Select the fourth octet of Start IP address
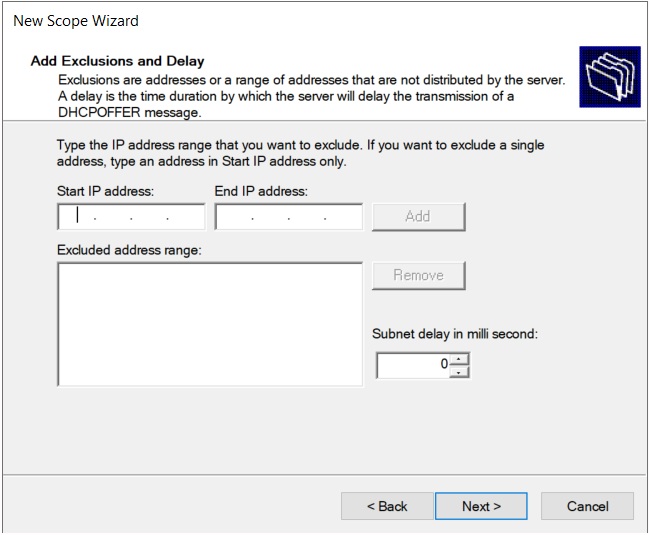This screenshot has height=535, width=649. 185,217
